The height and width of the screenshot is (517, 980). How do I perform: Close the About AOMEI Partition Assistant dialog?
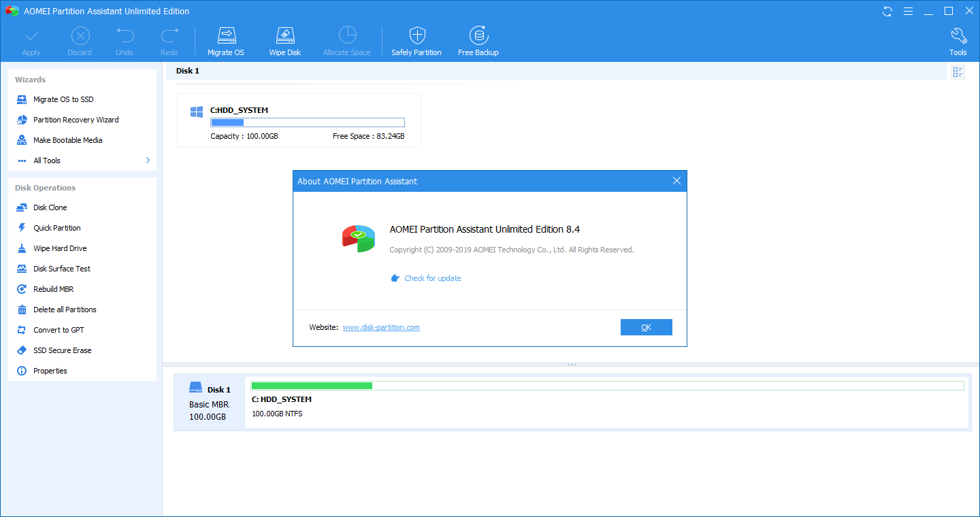tap(676, 181)
